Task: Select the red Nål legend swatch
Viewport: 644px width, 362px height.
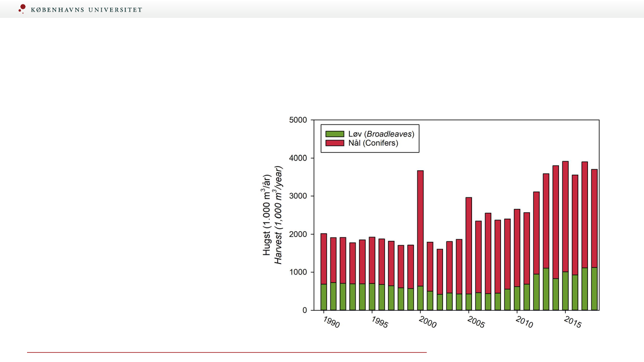Action: [335, 143]
